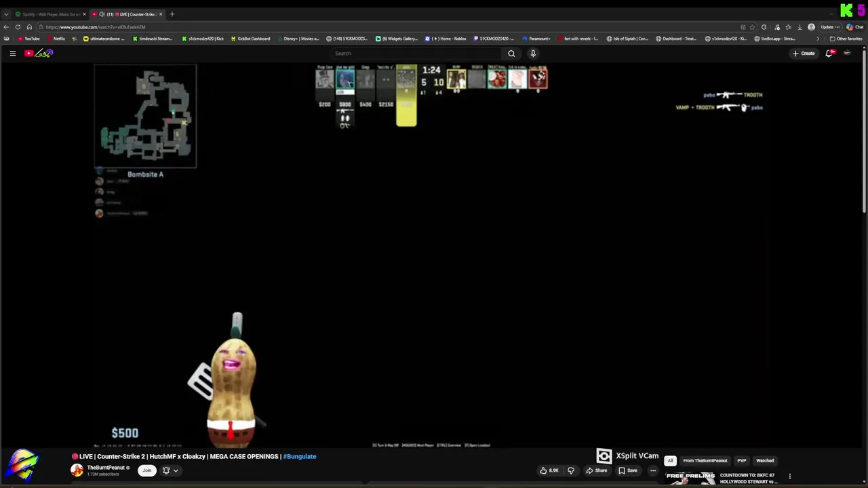Image resolution: width=868 pixels, height=488 pixels.
Task: Select the Watched filter chip
Action: coord(765,461)
